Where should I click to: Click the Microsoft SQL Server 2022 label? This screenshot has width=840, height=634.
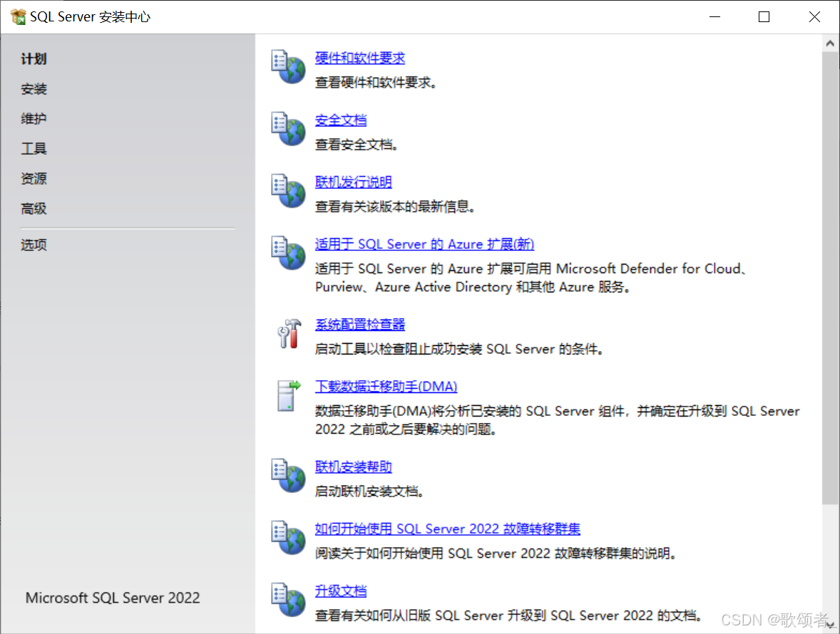click(x=113, y=598)
